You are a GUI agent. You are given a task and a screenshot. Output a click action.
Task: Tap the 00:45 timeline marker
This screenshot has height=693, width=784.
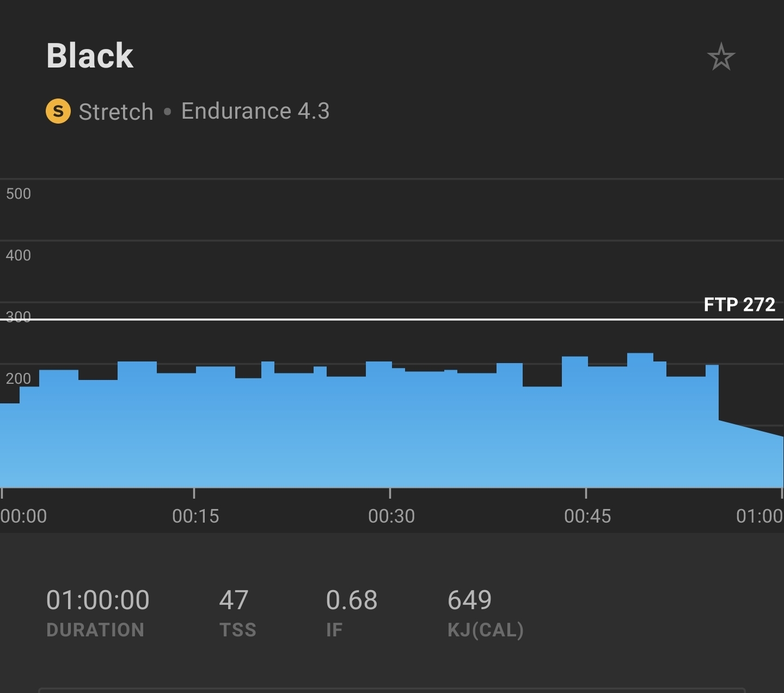click(x=587, y=516)
